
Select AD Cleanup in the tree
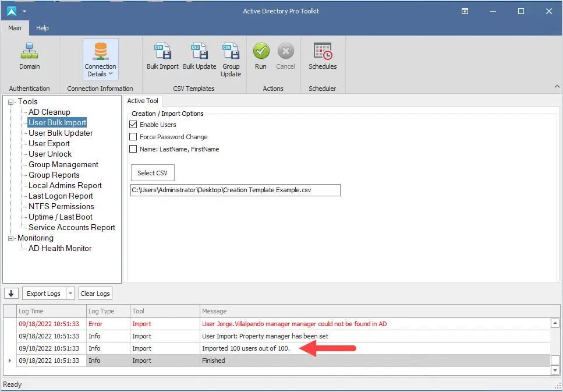click(49, 112)
